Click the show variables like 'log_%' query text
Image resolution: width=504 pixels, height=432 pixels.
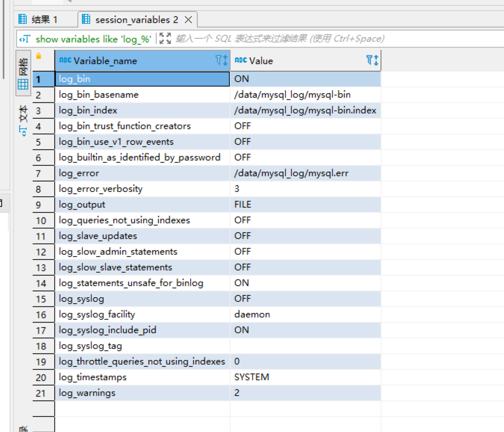[93, 39]
